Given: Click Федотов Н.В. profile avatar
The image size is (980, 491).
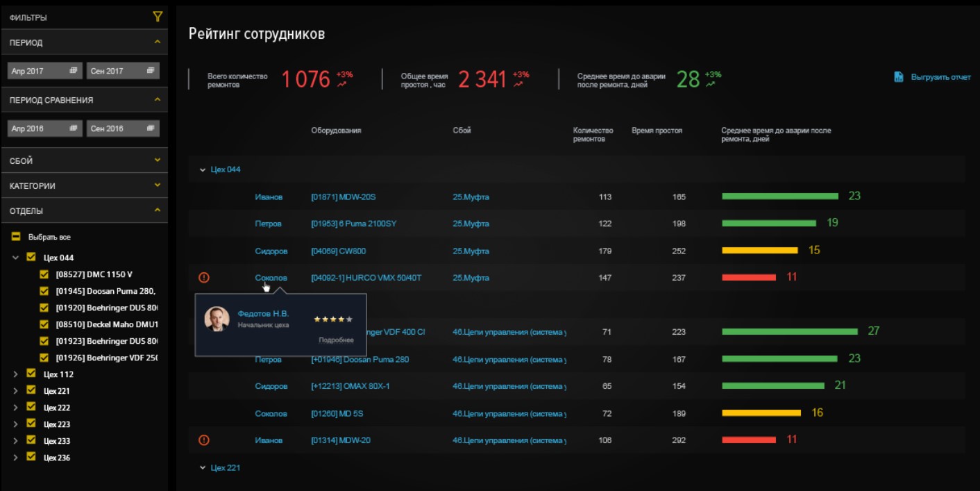Looking at the screenshot, I should pos(217,319).
